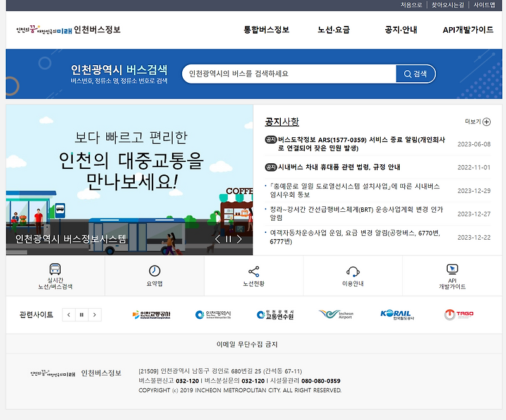Open the API 개발가이드 quick menu icon

click(x=452, y=269)
